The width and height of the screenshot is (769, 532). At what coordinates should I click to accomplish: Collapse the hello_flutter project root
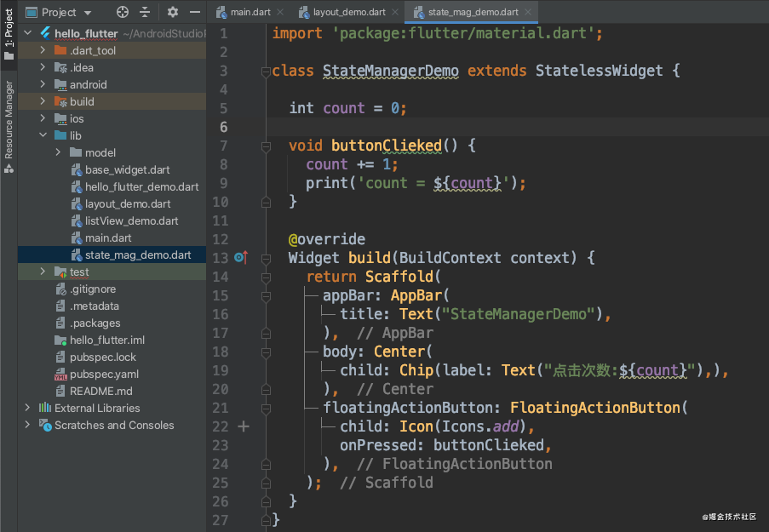(x=28, y=33)
